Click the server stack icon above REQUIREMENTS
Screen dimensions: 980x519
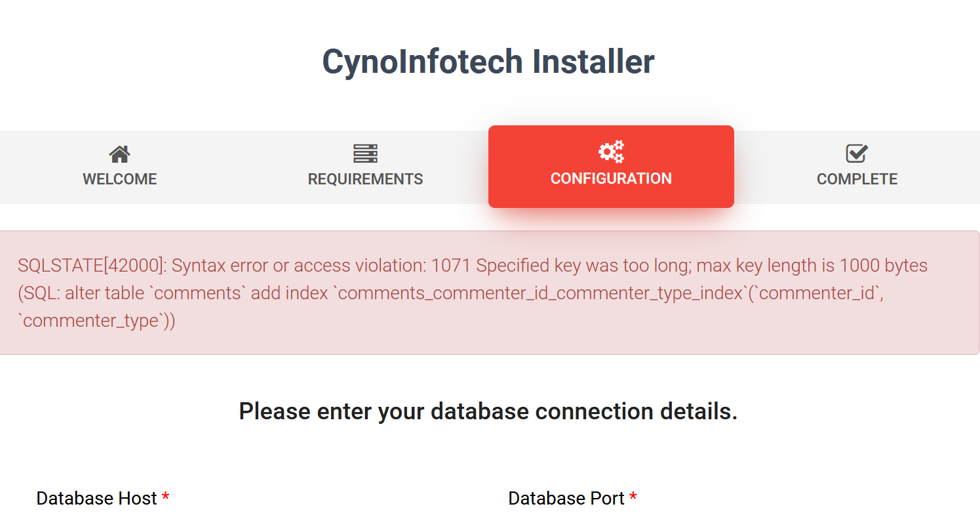tap(365, 154)
